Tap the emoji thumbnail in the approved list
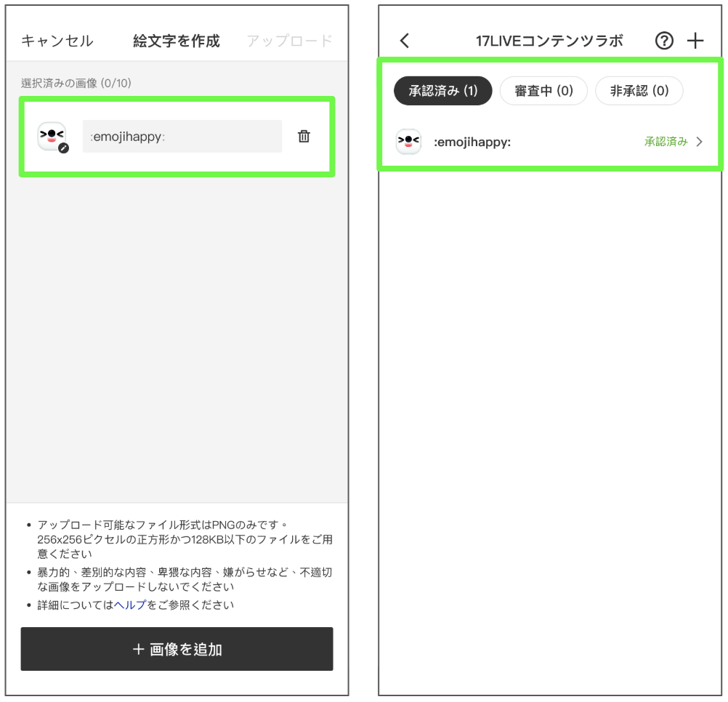Viewport: 728px width, 702px height. [x=408, y=142]
